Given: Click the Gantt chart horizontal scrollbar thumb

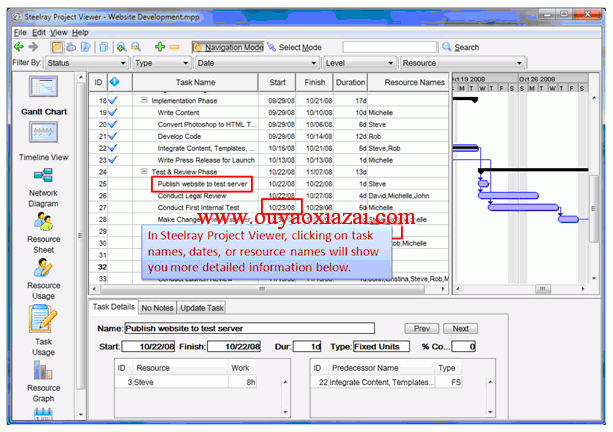Looking at the screenshot, I should point(543,289).
